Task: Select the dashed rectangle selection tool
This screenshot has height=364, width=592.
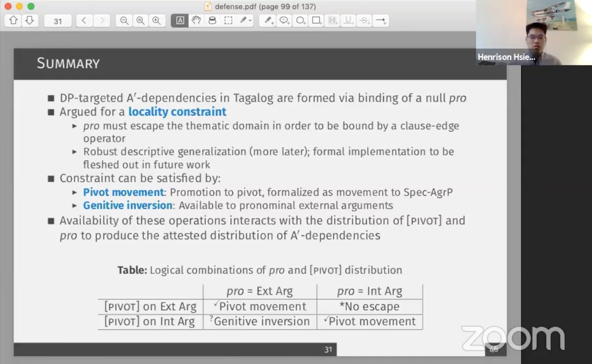Action: [x=228, y=20]
